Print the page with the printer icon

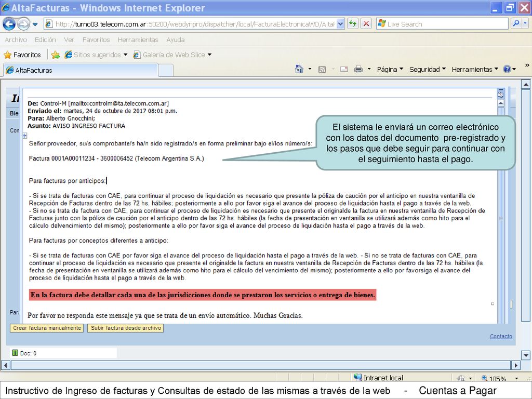[358, 69]
